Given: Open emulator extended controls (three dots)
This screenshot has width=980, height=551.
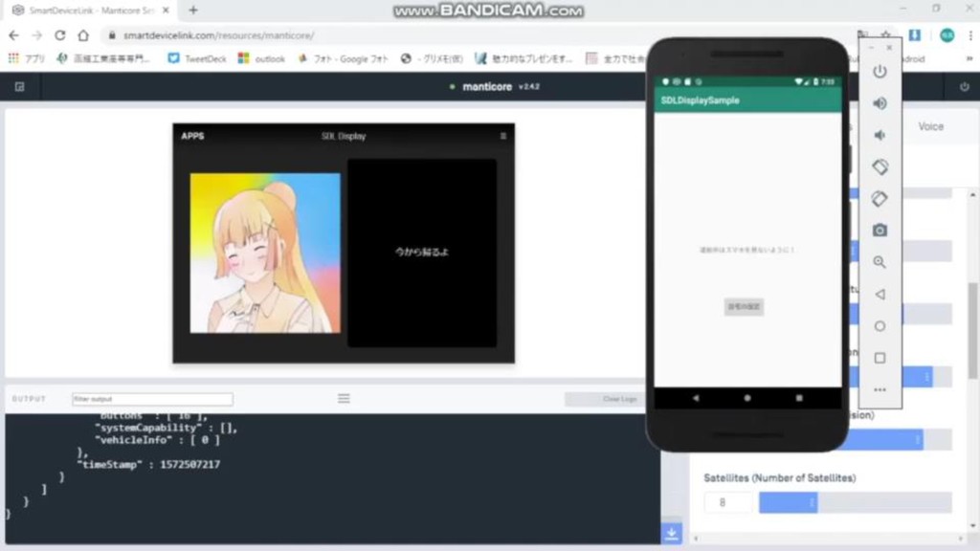Looking at the screenshot, I should (880, 390).
